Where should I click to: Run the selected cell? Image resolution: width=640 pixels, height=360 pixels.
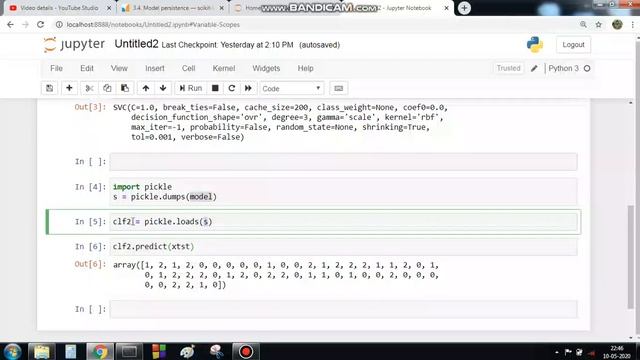click(191, 88)
